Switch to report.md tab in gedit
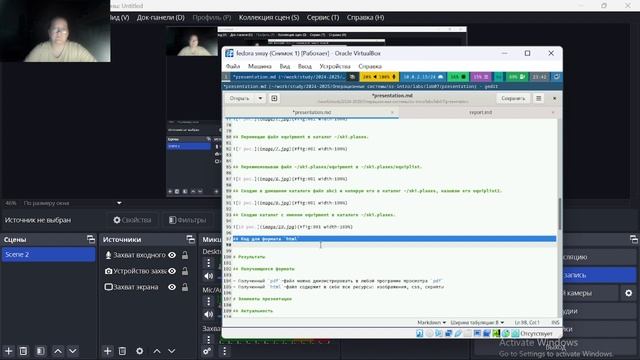 click(480, 112)
